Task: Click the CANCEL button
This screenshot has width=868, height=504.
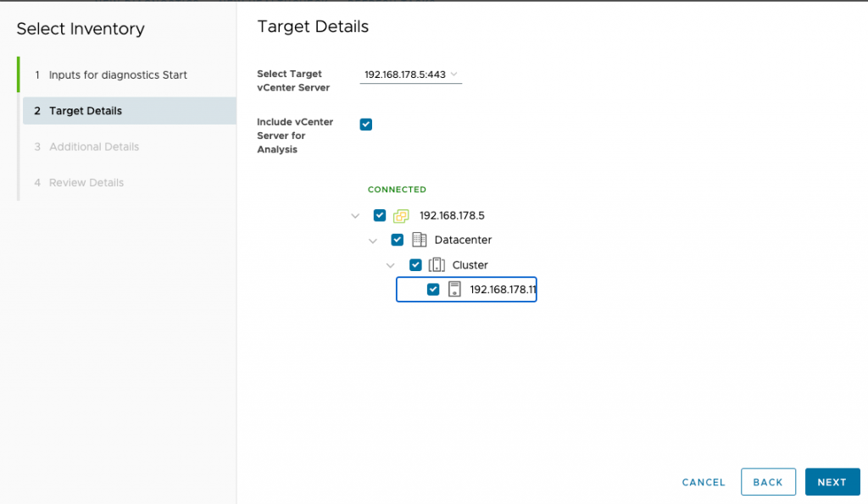Action: tap(704, 483)
